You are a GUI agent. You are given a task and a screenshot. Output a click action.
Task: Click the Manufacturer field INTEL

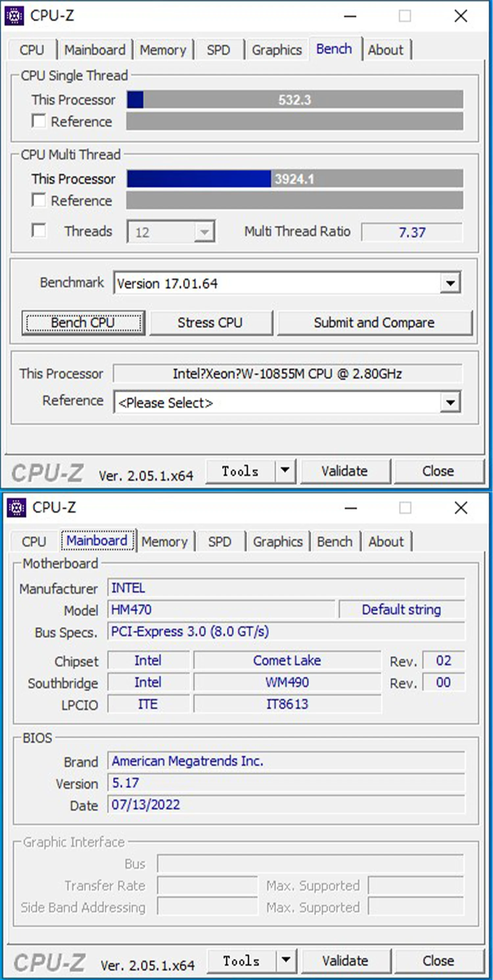[x=286, y=588]
